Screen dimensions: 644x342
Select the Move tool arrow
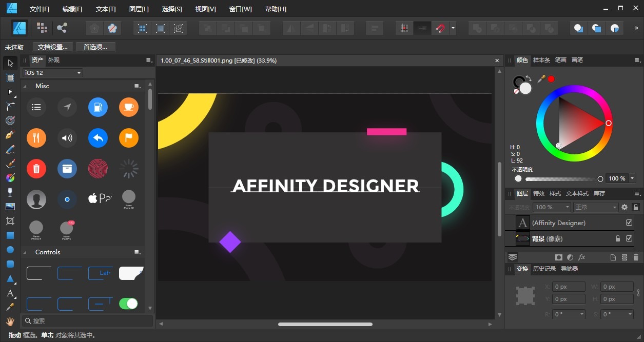pos(10,63)
